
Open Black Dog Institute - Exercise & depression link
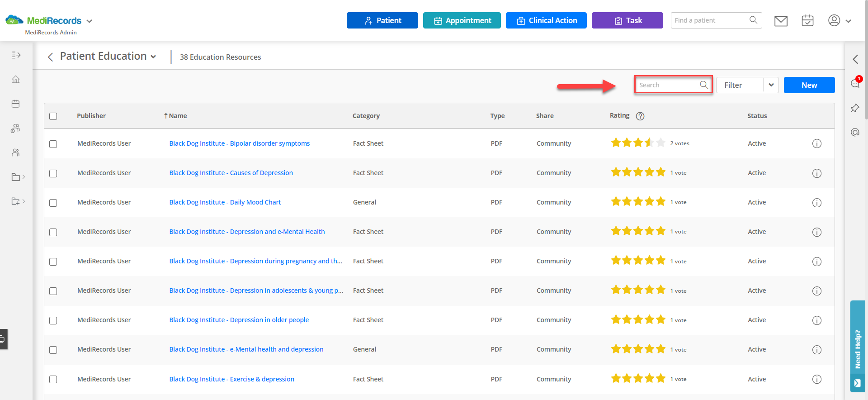point(232,379)
